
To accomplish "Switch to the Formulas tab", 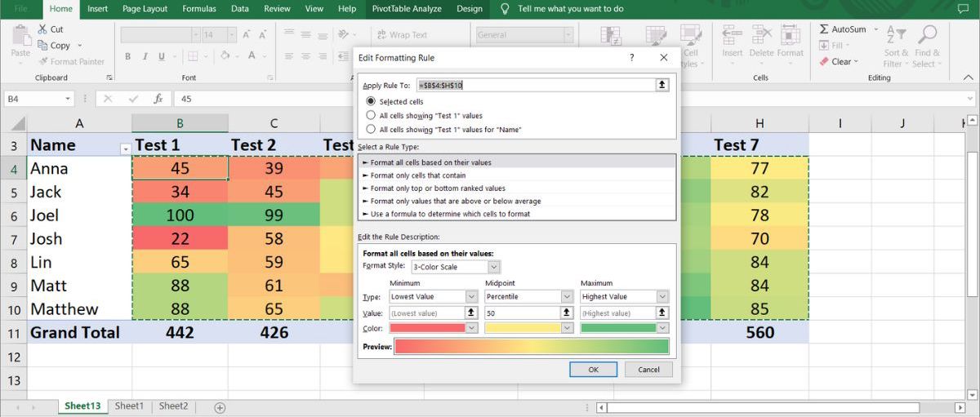I will [198, 9].
